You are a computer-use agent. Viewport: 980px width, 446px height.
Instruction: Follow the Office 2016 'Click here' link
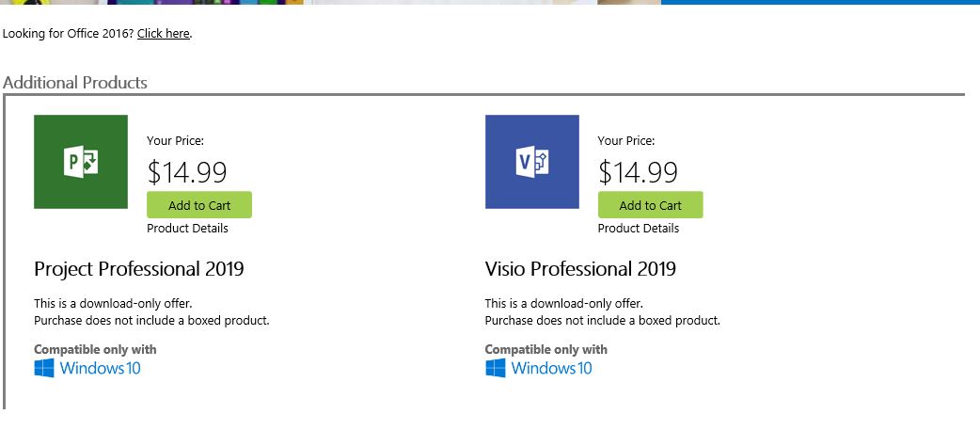(x=164, y=34)
